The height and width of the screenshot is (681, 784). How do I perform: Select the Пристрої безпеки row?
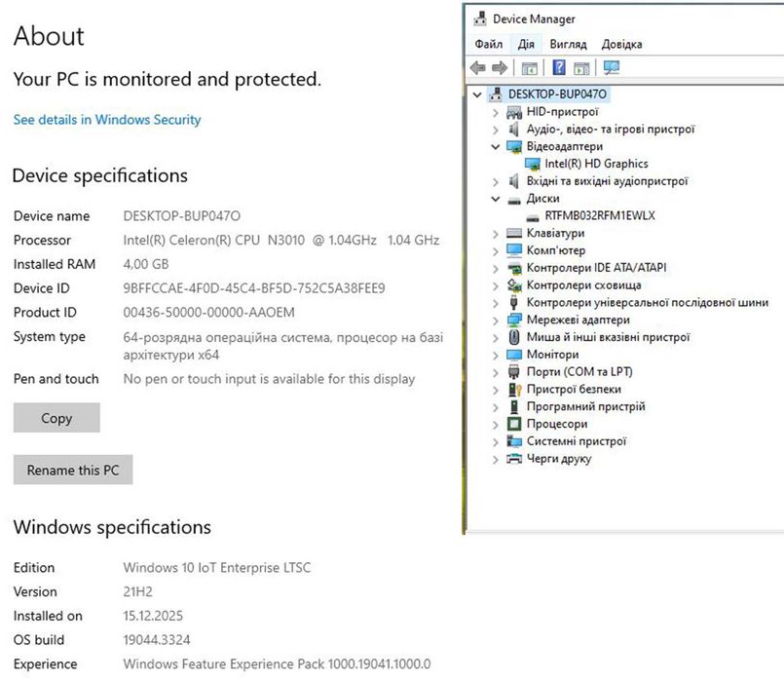[x=574, y=389]
